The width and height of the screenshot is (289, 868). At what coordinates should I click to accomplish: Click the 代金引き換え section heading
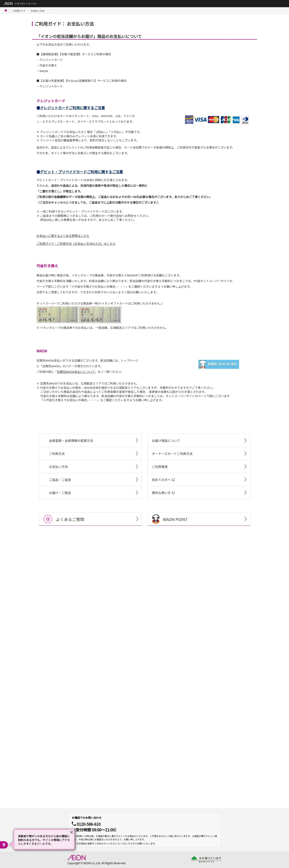click(47, 266)
